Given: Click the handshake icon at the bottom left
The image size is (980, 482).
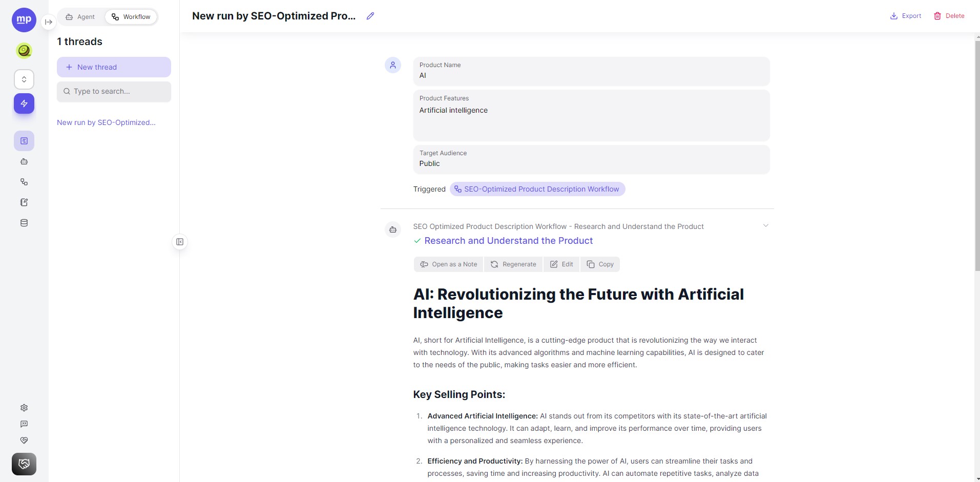Looking at the screenshot, I should (x=24, y=464).
